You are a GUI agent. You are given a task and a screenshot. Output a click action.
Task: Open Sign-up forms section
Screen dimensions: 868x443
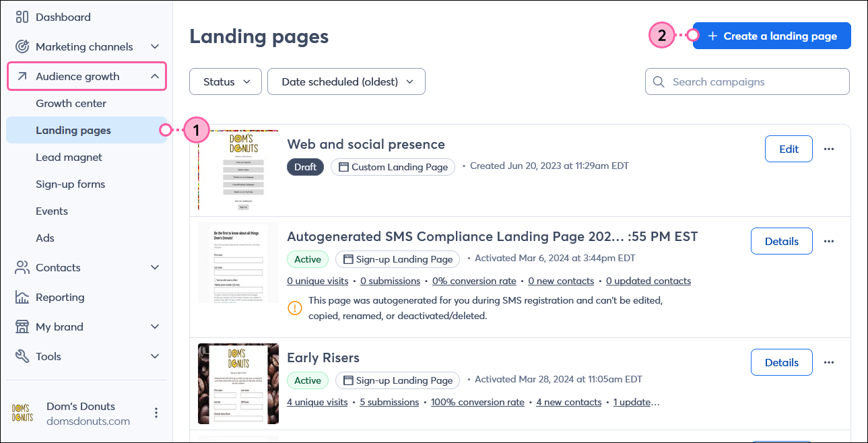(x=70, y=184)
